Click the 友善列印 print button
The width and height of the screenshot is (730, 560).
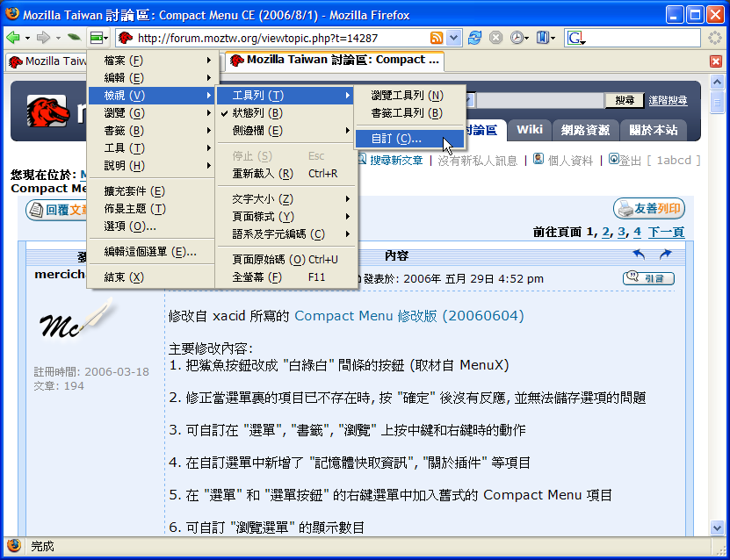pyautogui.click(x=649, y=209)
